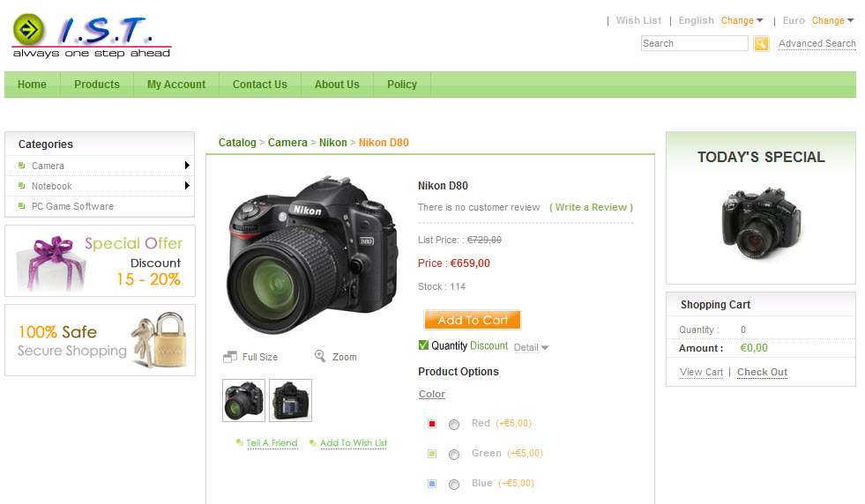Expand the Notebook category submenu arrow
This screenshot has width=865, height=504.
(187, 185)
